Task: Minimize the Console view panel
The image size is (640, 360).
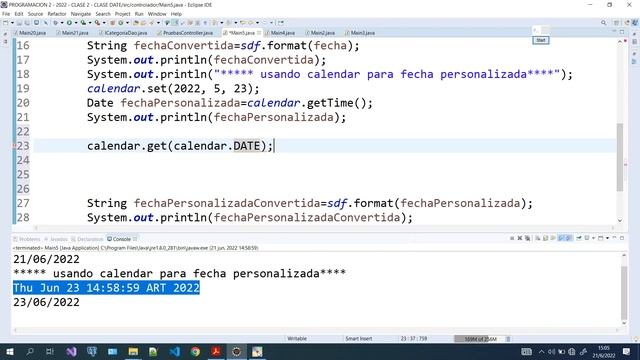Action: click(x=615, y=238)
